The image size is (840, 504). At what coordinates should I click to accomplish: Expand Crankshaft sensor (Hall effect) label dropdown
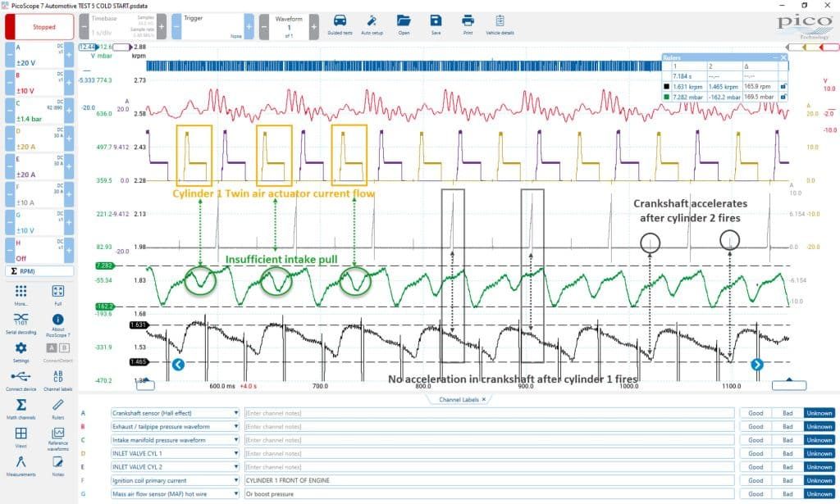[235, 413]
